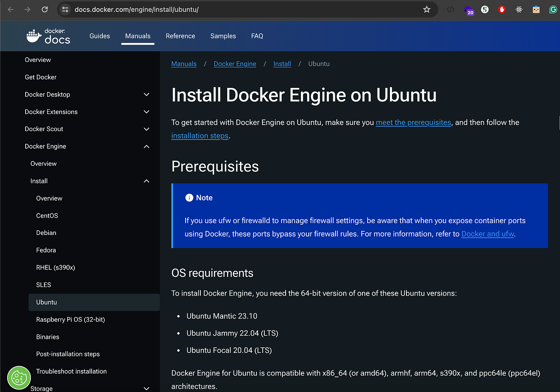Open the Manuals top navigation item
Image resolution: width=560 pixels, height=392 pixels.
tap(138, 36)
